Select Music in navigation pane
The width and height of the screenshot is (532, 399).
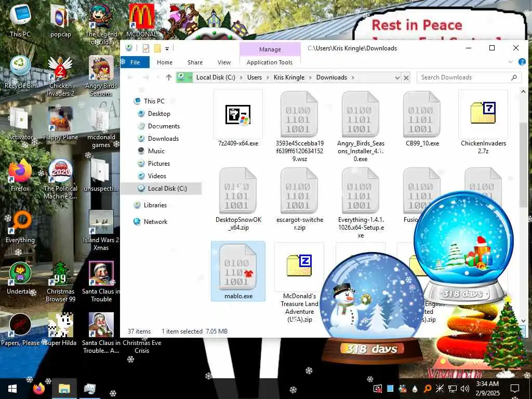(156, 151)
